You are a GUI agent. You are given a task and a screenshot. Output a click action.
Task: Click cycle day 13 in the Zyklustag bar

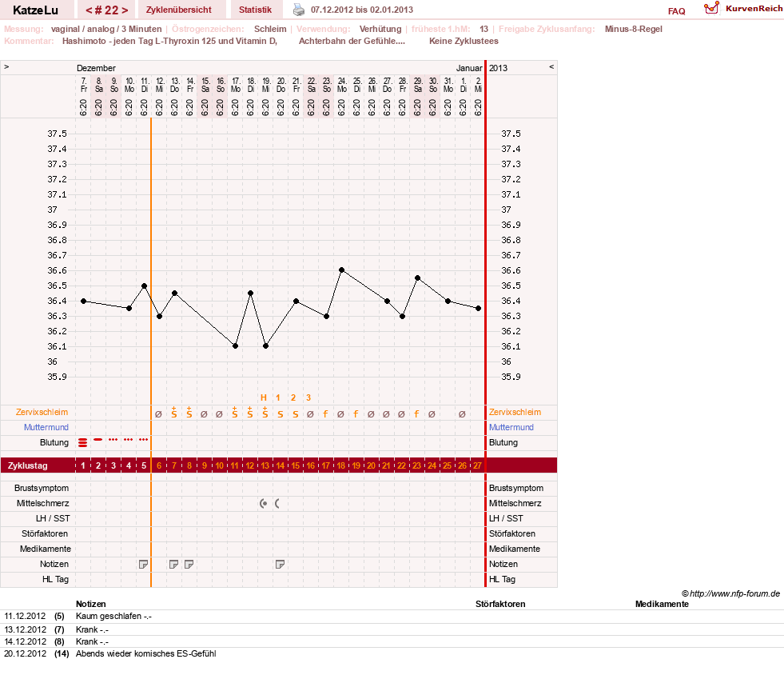pyautogui.click(x=265, y=465)
